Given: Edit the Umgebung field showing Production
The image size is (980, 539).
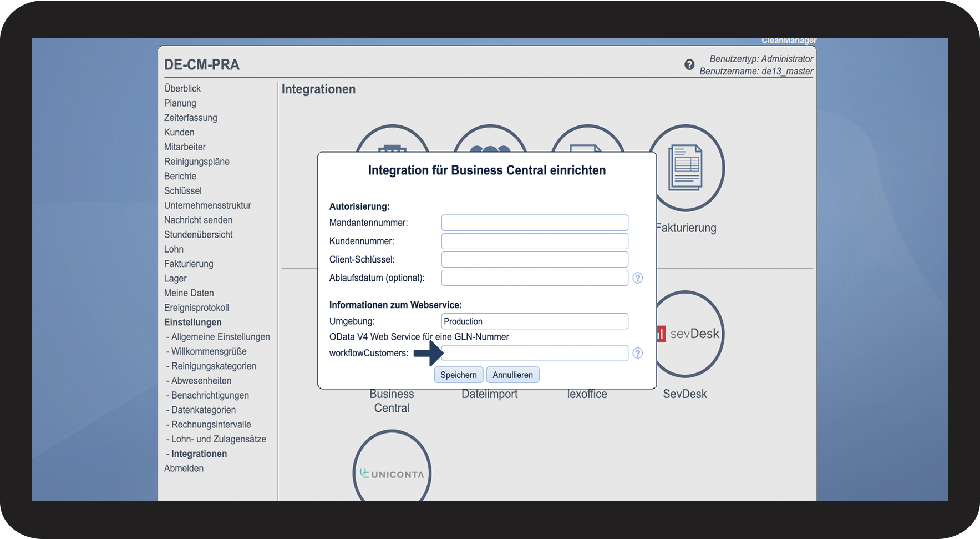Looking at the screenshot, I should (535, 321).
